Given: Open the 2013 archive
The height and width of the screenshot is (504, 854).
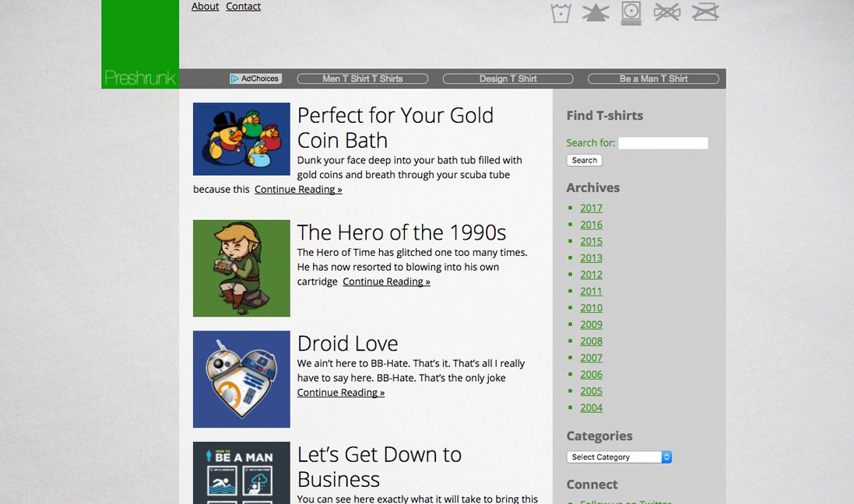Looking at the screenshot, I should pyautogui.click(x=591, y=258).
